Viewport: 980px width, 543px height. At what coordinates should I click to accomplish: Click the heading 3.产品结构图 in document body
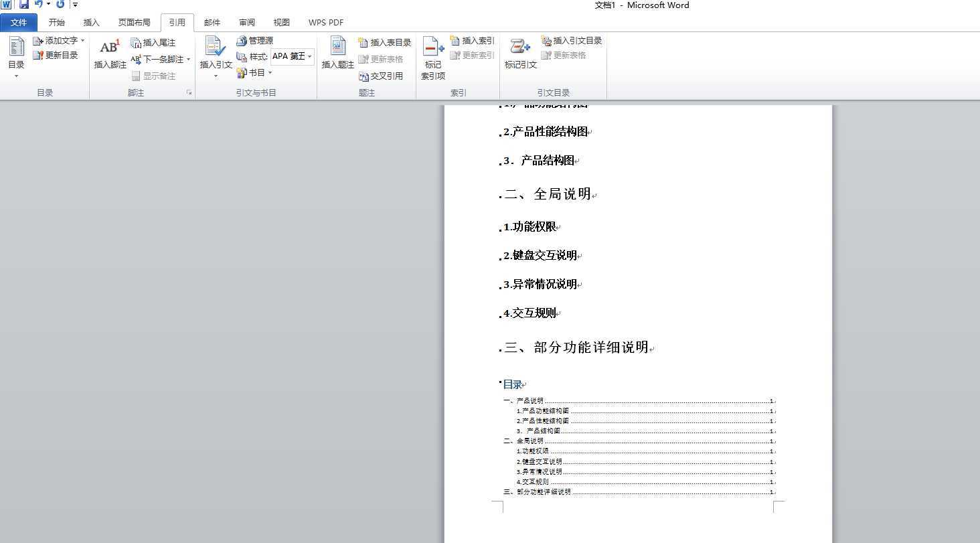pos(539,161)
